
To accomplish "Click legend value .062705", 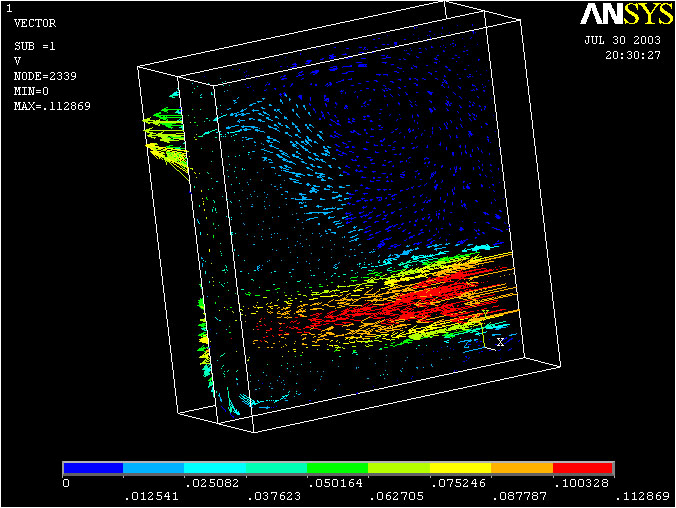I will pos(397,496).
